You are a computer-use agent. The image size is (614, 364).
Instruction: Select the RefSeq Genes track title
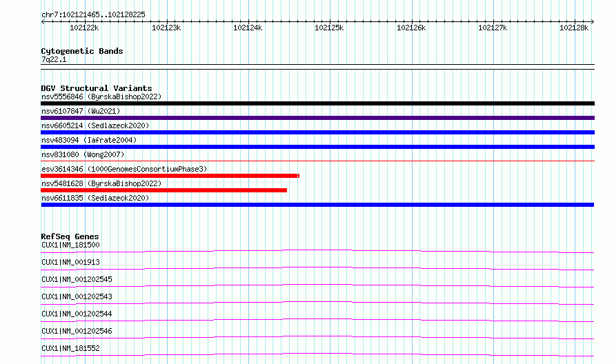[70, 236]
